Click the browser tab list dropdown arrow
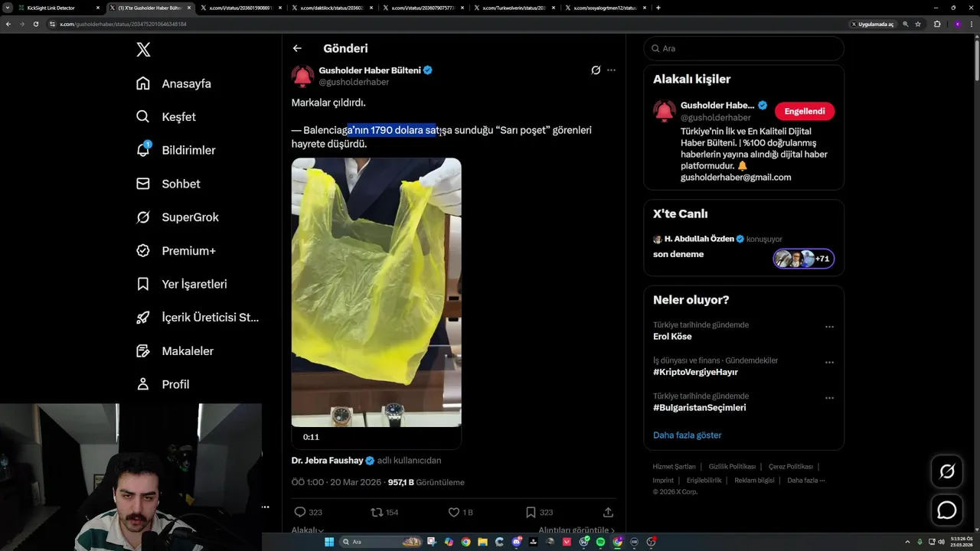The height and width of the screenshot is (551, 980). [7, 8]
